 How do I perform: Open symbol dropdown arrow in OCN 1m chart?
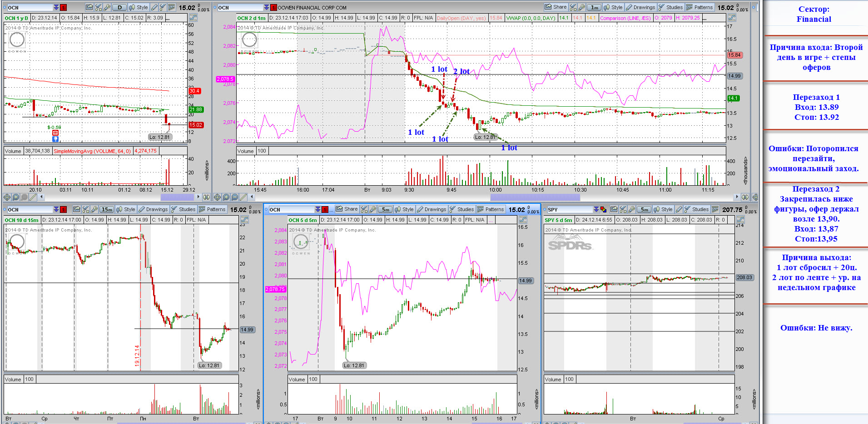[x=266, y=7]
